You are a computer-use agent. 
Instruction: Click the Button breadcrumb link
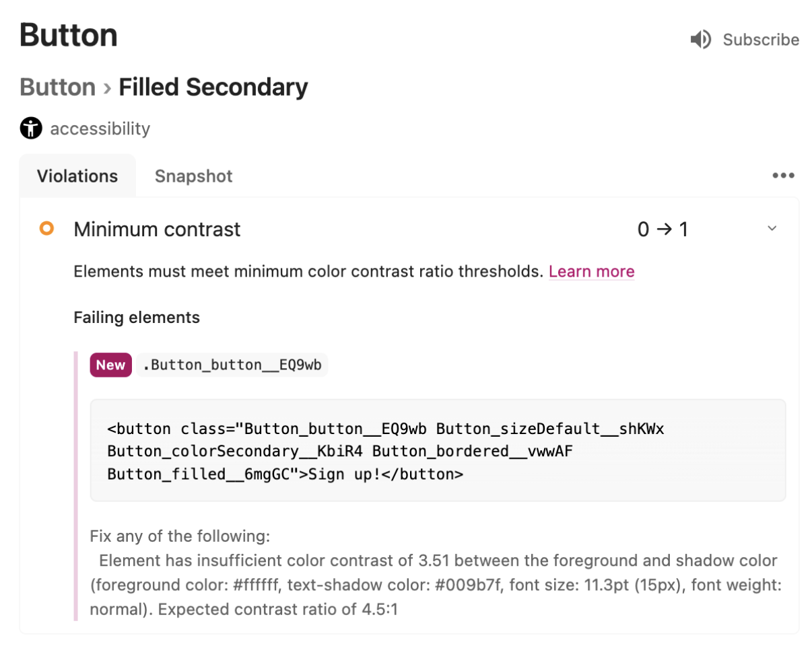coord(57,87)
